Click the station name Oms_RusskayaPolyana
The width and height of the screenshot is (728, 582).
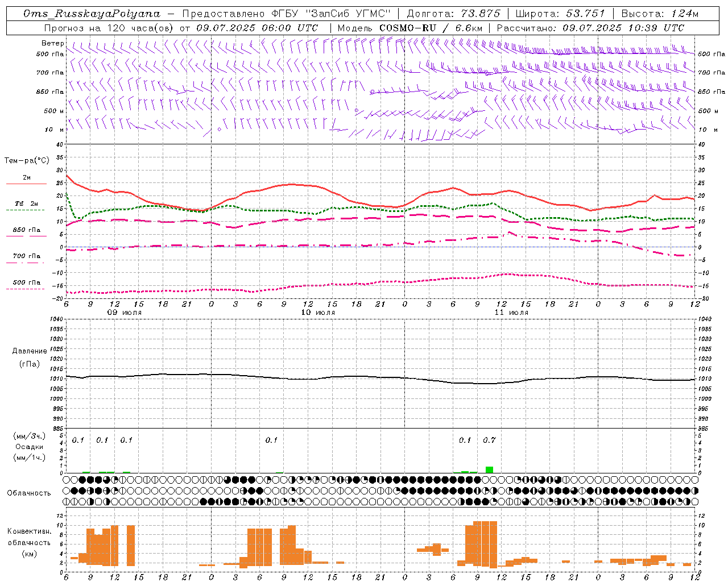(x=92, y=13)
